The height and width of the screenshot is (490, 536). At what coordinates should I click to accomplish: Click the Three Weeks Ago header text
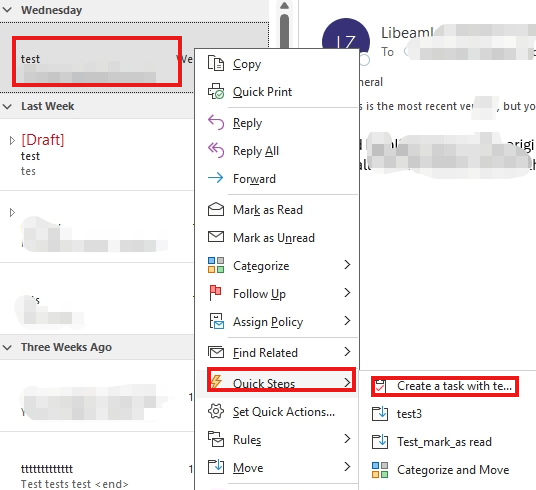[x=66, y=347]
